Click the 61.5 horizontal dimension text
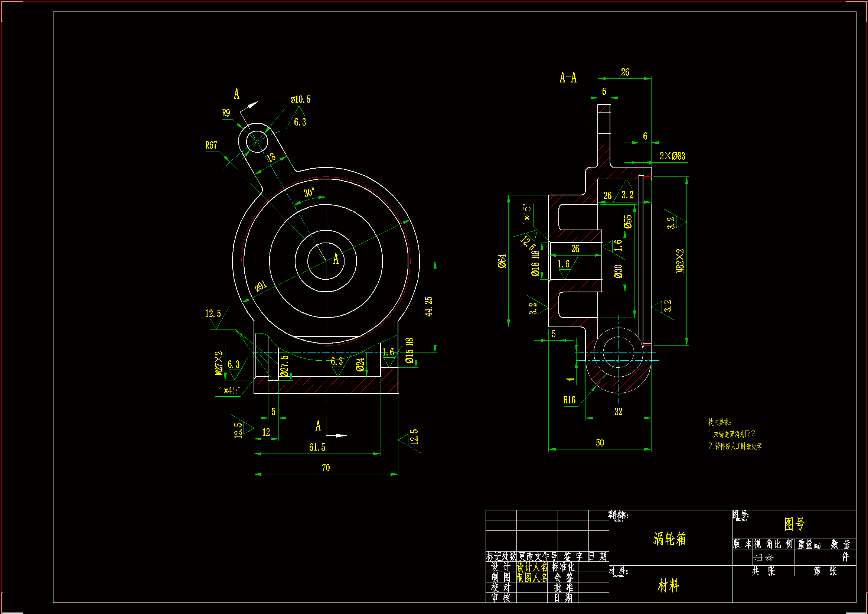The image size is (868, 614). pos(317,448)
